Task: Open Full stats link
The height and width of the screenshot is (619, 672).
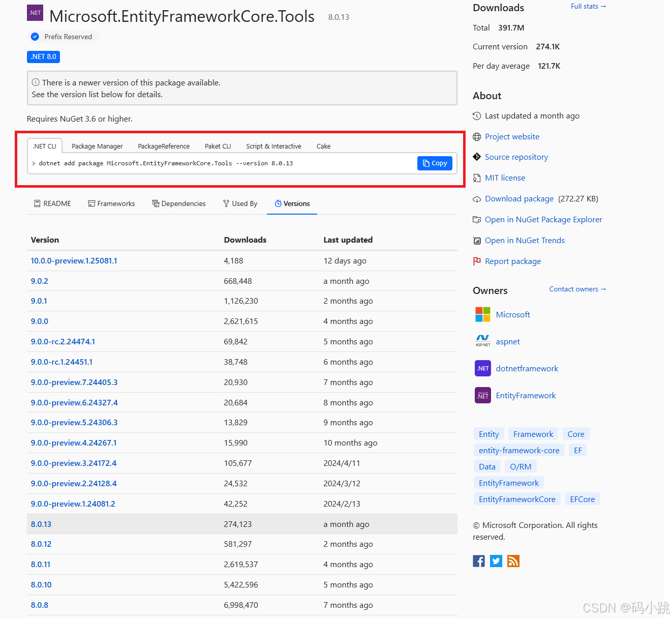Action: (x=588, y=6)
